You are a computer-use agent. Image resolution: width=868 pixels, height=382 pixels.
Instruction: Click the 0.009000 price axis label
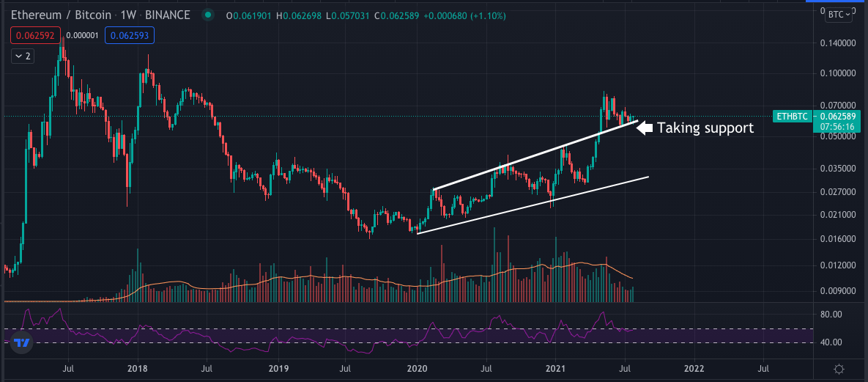coord(838,291)
